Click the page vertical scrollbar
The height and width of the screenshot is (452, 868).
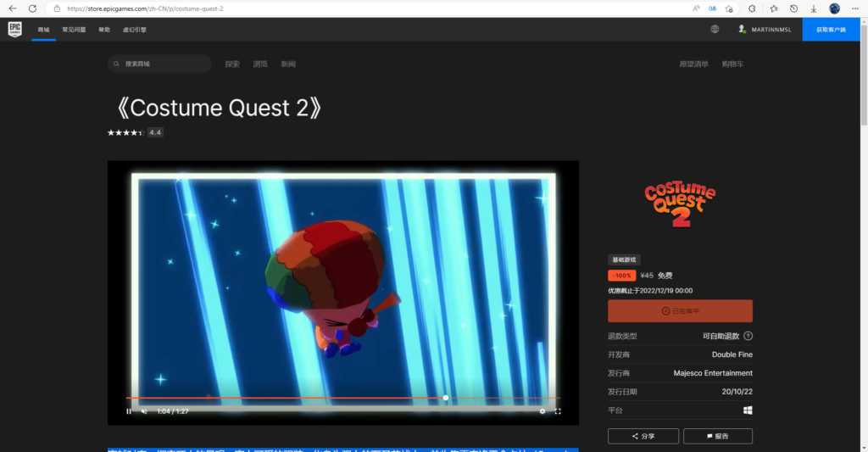click(x=864, y=75)
